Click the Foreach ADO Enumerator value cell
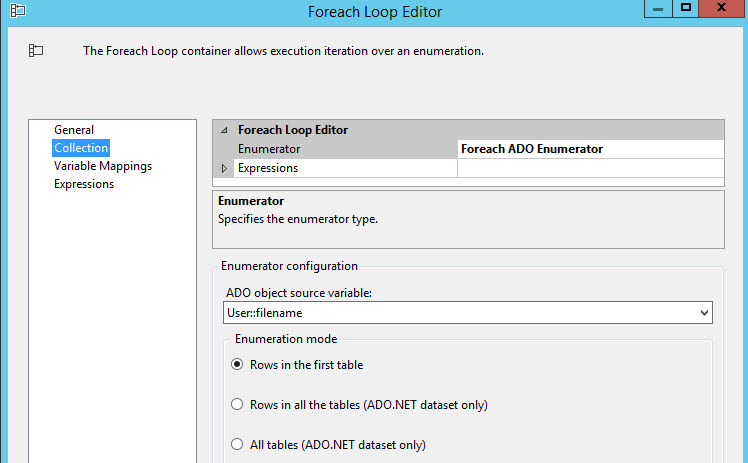 (x=590, y=149)
